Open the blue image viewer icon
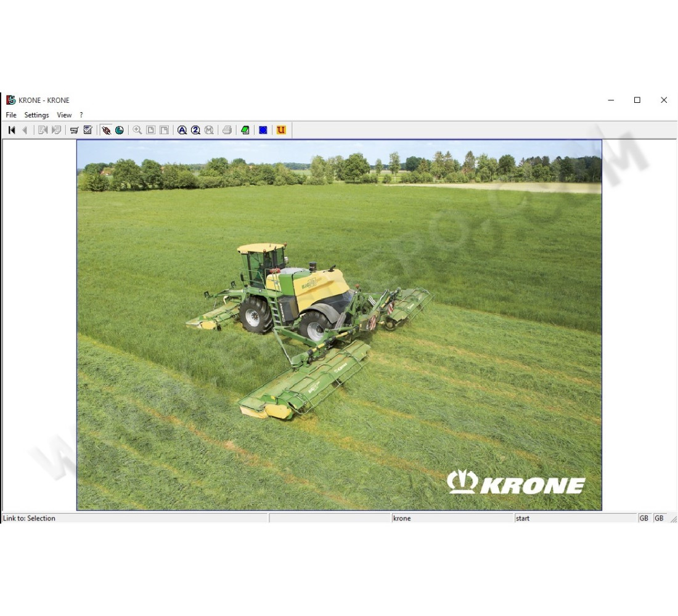This screenshot has width=678, height=616. (x=263, y=129)
